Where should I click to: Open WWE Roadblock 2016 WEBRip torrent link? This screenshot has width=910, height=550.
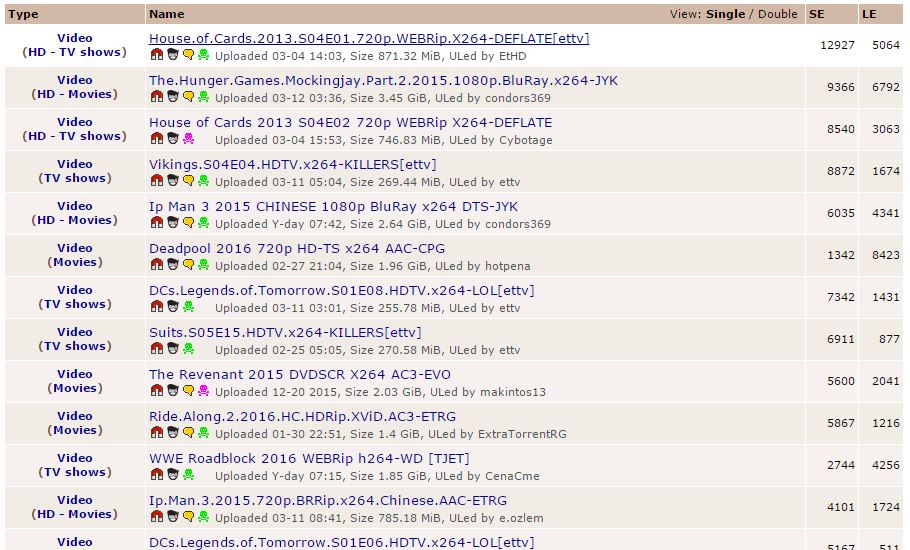[x=309, y=458]
